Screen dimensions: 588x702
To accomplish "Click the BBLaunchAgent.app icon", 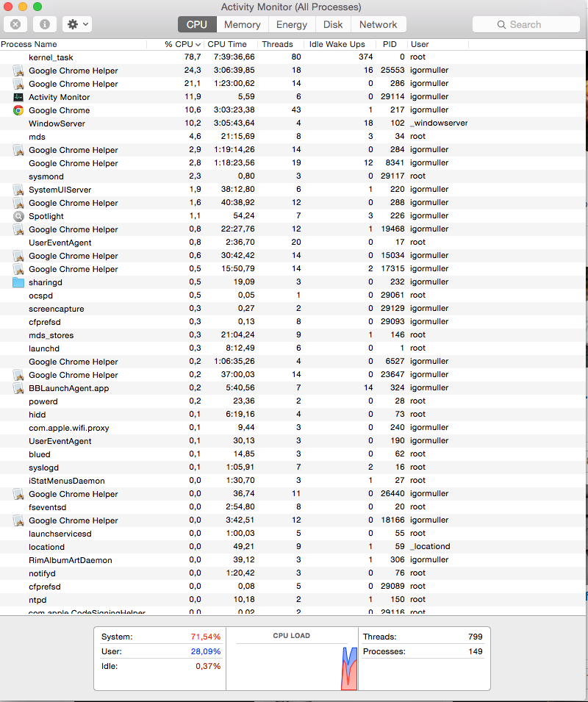I will click(x=18, y=388).
